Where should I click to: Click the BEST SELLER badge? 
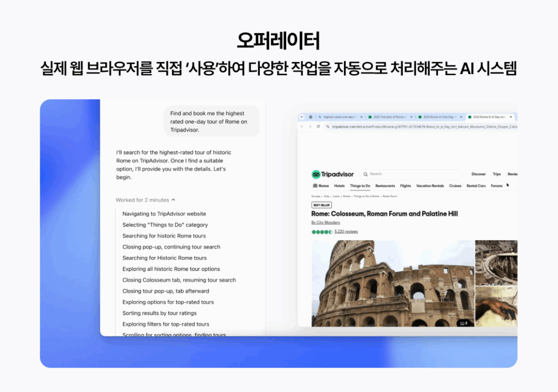tap(322, 205)
